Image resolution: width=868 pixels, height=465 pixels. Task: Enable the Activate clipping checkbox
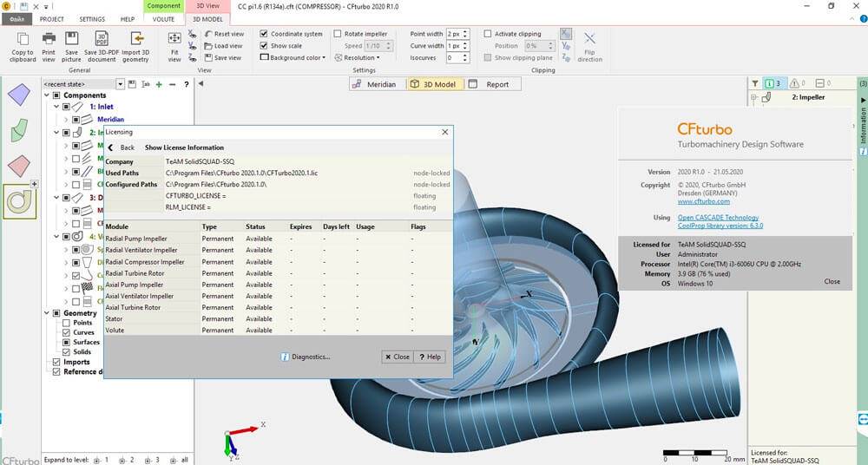pos(488,34)
